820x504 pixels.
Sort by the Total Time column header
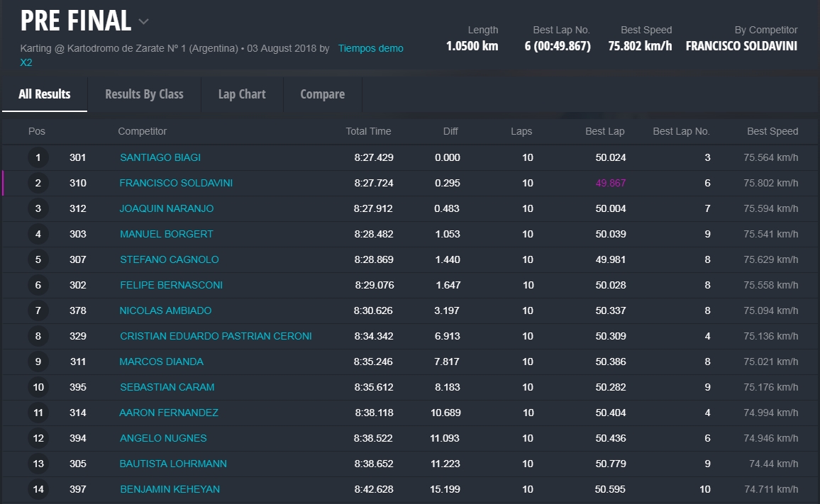368,131
